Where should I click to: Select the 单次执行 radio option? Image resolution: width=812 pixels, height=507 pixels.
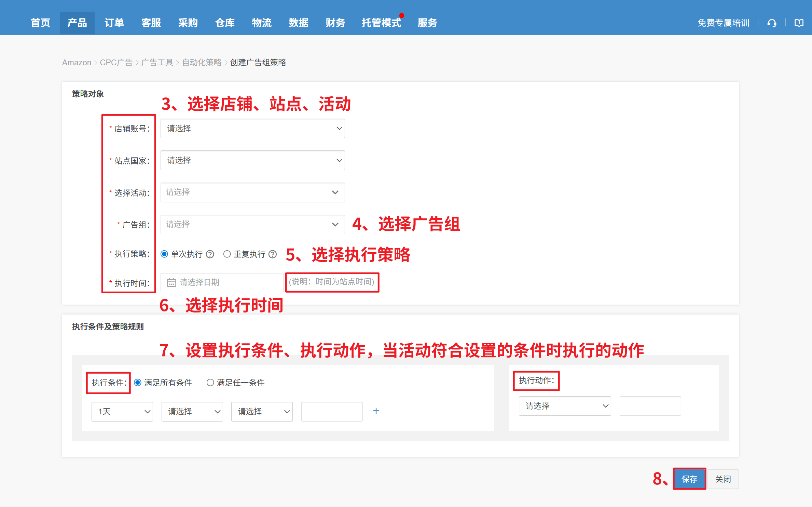(164, 254)
